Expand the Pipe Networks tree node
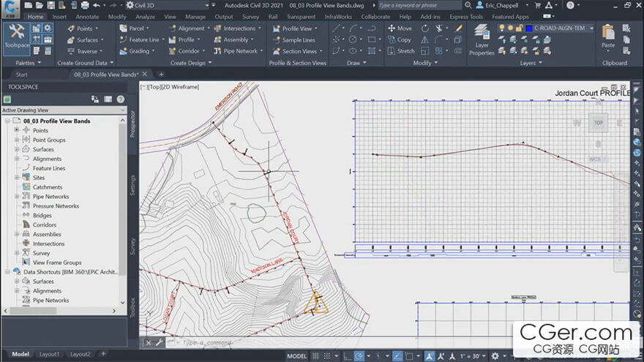644x362 pixels. (17, 196)
